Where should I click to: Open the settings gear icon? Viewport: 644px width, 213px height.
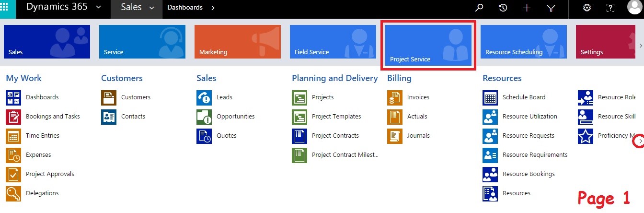[586, 8]
